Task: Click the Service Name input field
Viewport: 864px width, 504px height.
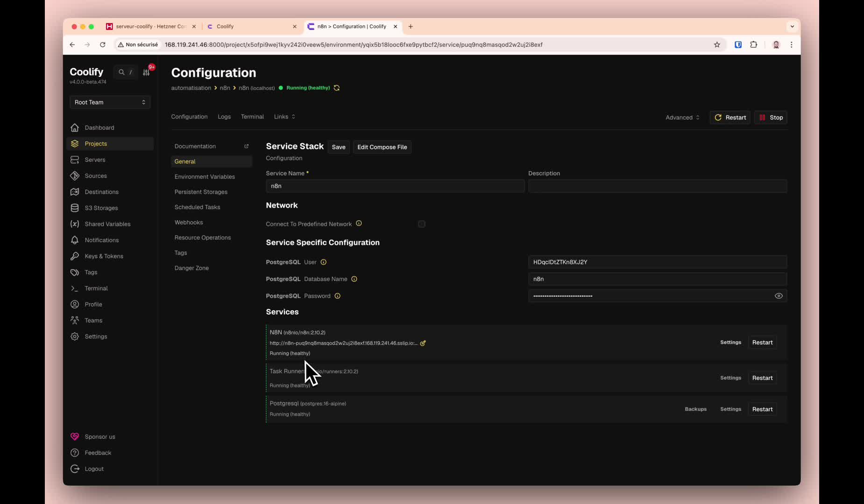Action: tap(395, 186)
